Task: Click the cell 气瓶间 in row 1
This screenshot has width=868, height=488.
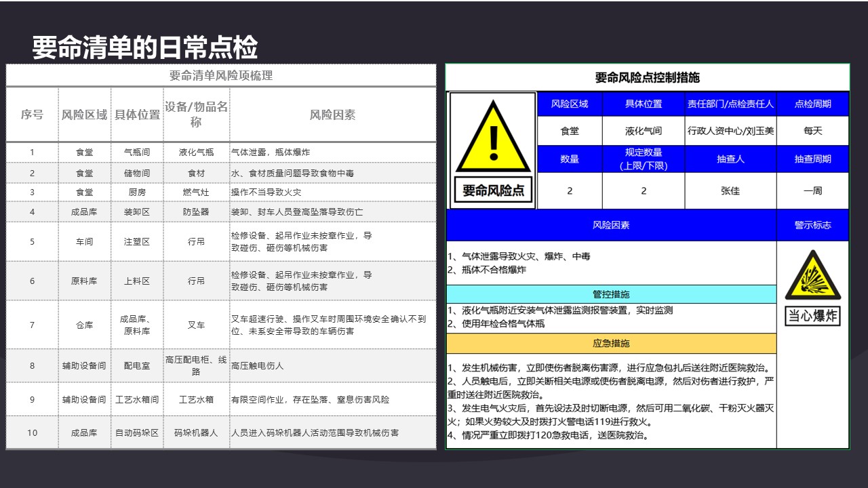Action: coord(137,152)
